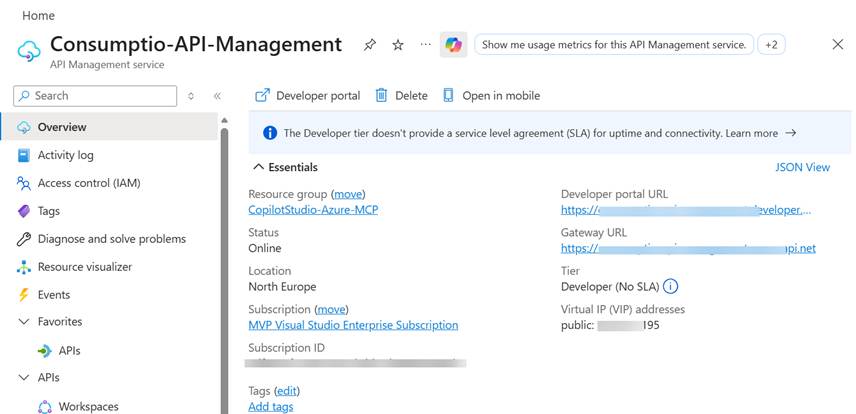The image size is (856, 414).
Task: Click the usage metrics Copilot suggestion
Action: [x=614, y=45]
